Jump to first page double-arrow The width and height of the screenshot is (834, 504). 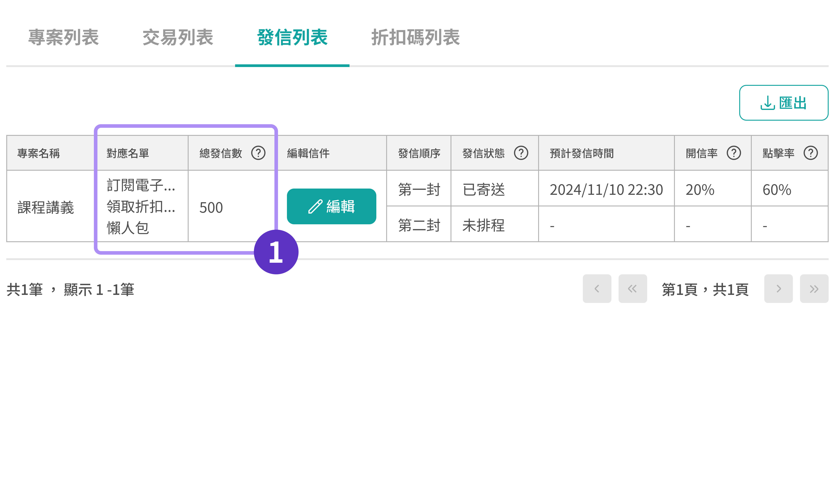[x=632, y=289]
